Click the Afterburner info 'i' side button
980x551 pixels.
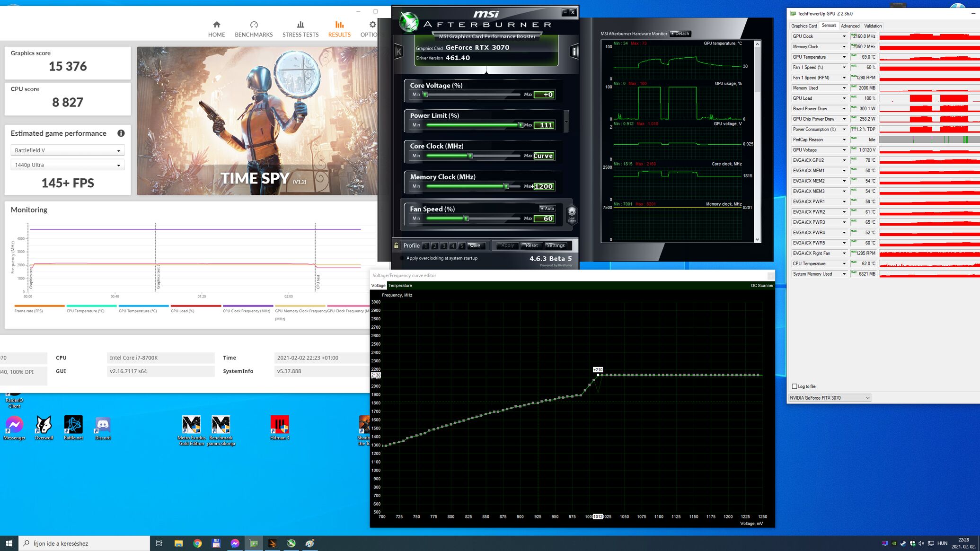tap(574, 51)
